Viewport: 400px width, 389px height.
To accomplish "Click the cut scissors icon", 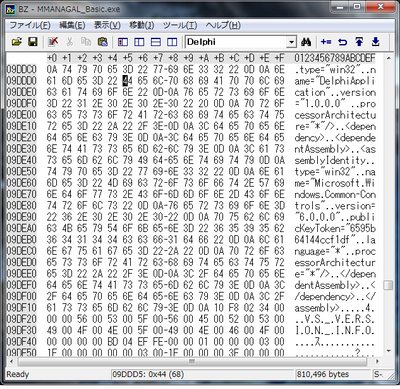I will pyautogui.click(x=70, y=42).
